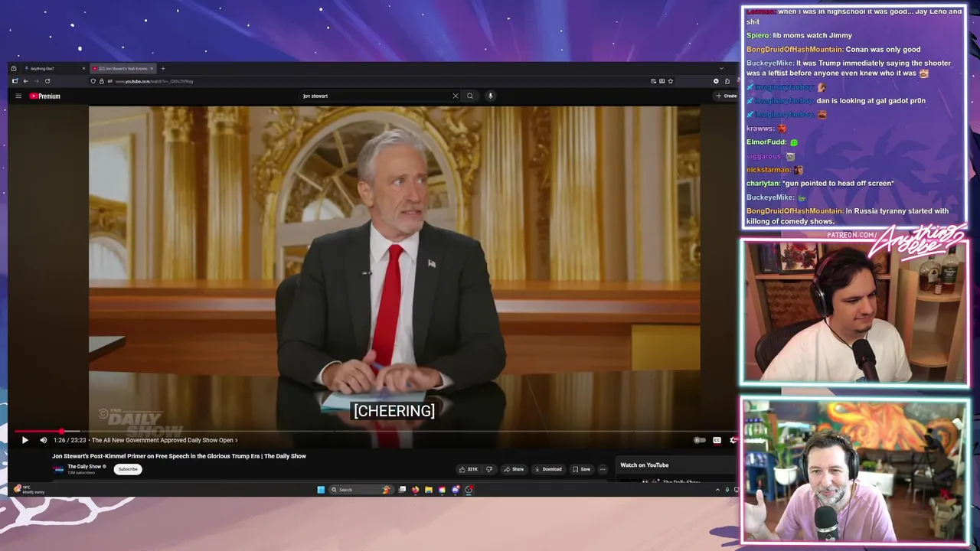Image resolution: width=980 pixels, height=551 pixels.
Task: Open the YouTube Create button
Action: click(726, 96)
